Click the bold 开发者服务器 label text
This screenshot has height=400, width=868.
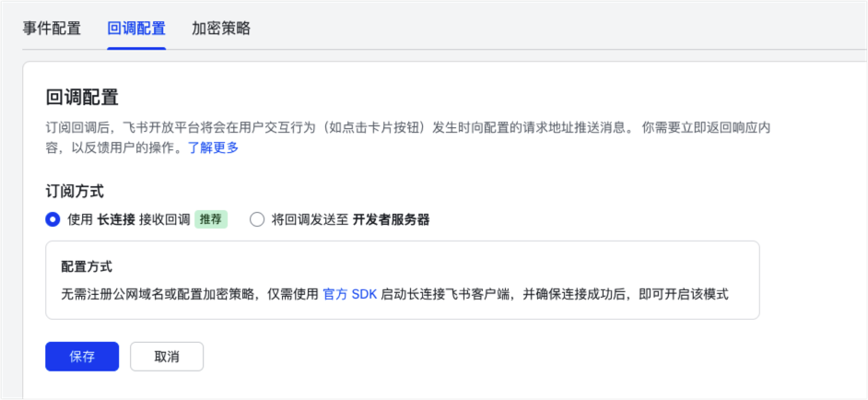point(392,219)
